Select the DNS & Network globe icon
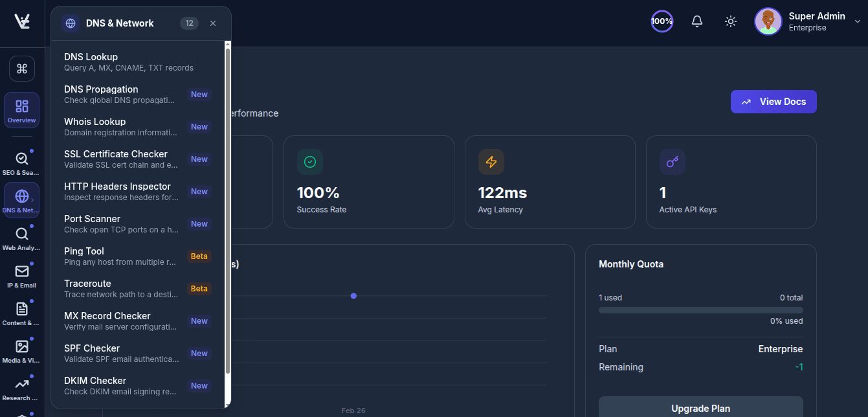 (21, 196)
